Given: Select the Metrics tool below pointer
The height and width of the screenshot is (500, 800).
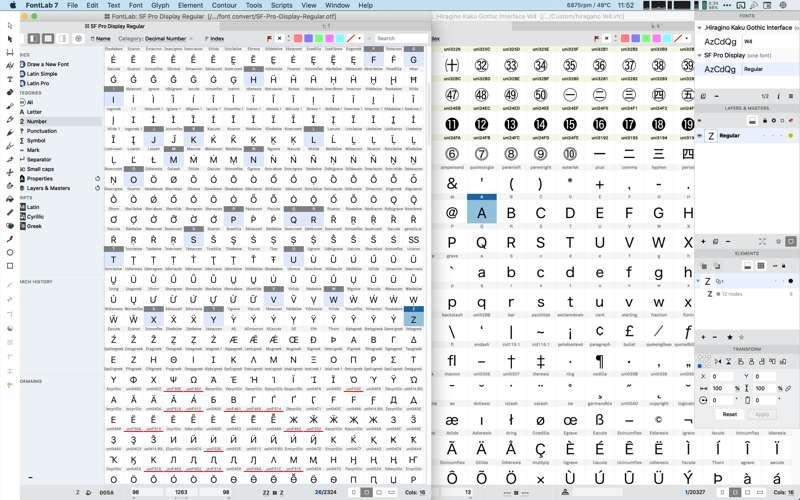Looking at the screenshot, I should [x=10, y=52].
